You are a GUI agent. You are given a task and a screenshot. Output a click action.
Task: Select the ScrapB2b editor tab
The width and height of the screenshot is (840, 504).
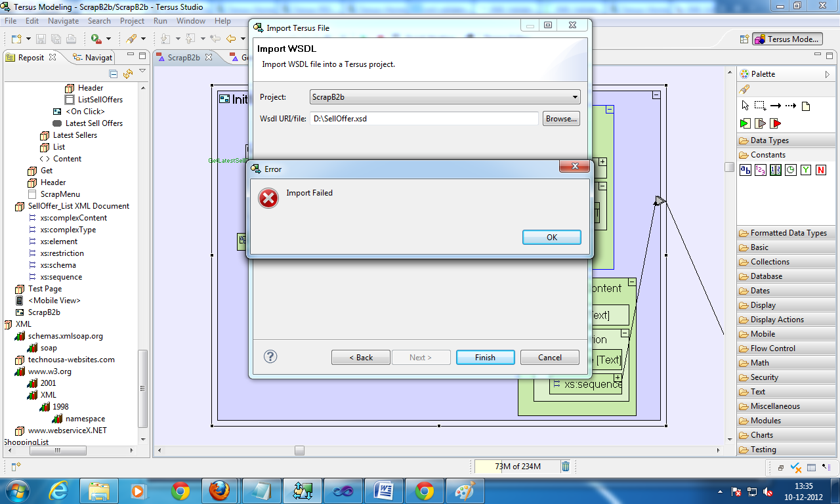tap(184, 57)
